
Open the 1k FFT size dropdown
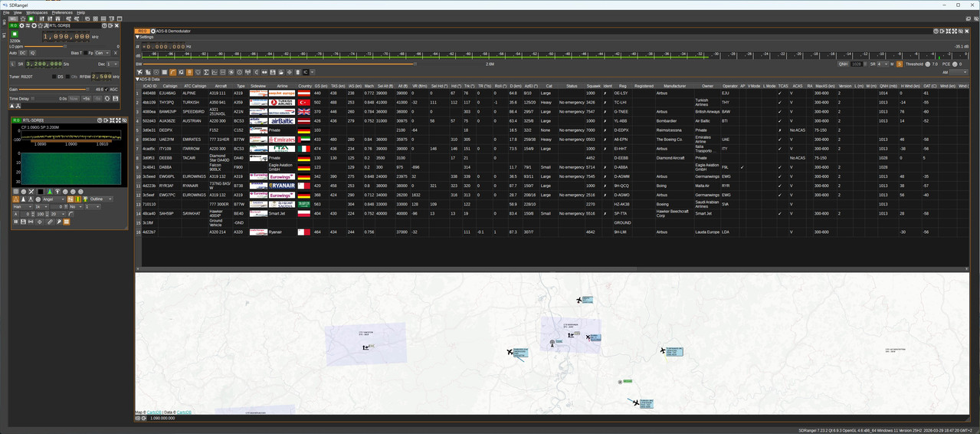(41, 207)
